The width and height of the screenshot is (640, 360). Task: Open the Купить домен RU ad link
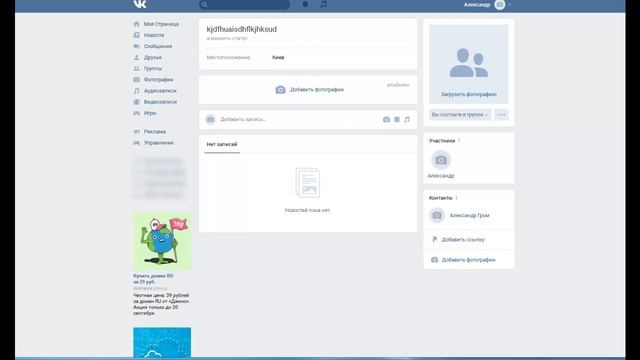(x=153, y=279)
